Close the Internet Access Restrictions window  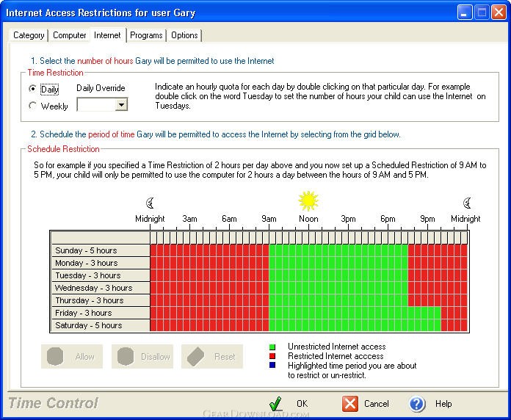coord(499,12)
